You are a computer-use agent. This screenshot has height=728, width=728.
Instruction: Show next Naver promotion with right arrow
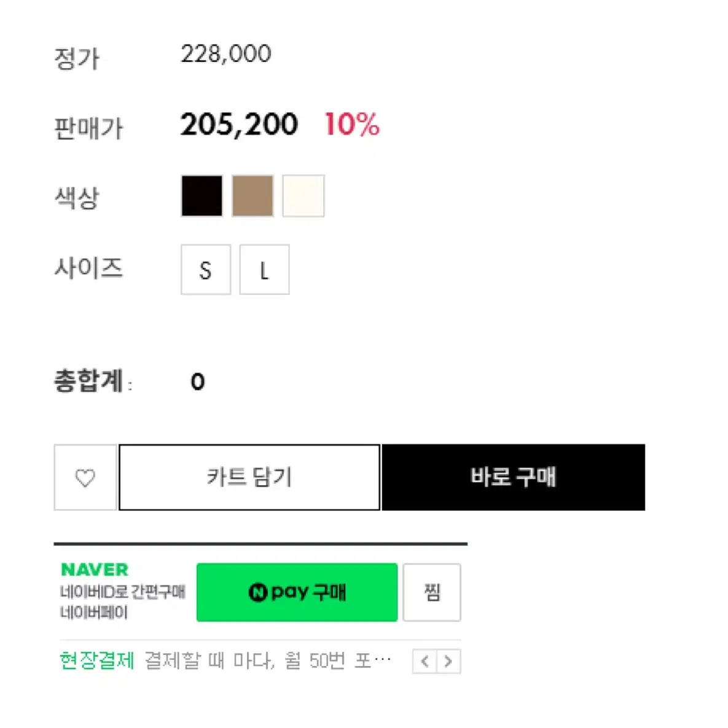pyautogui.click(x=448, y=660)
